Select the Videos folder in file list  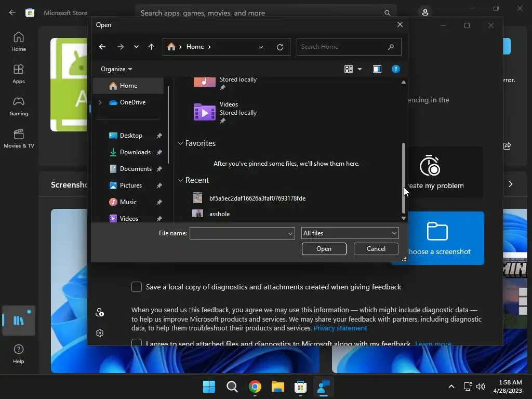[225, 112]
